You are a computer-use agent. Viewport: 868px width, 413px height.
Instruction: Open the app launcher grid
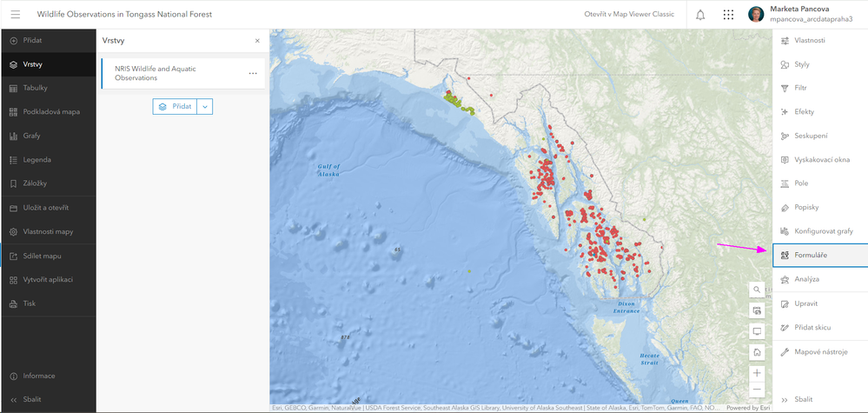pos(728,15)
